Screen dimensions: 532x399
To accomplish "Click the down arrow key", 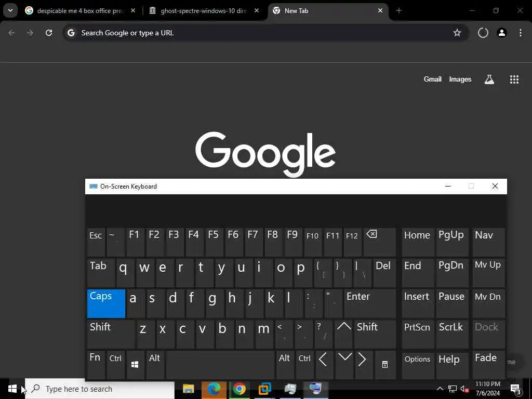I will tap(344, 365).
